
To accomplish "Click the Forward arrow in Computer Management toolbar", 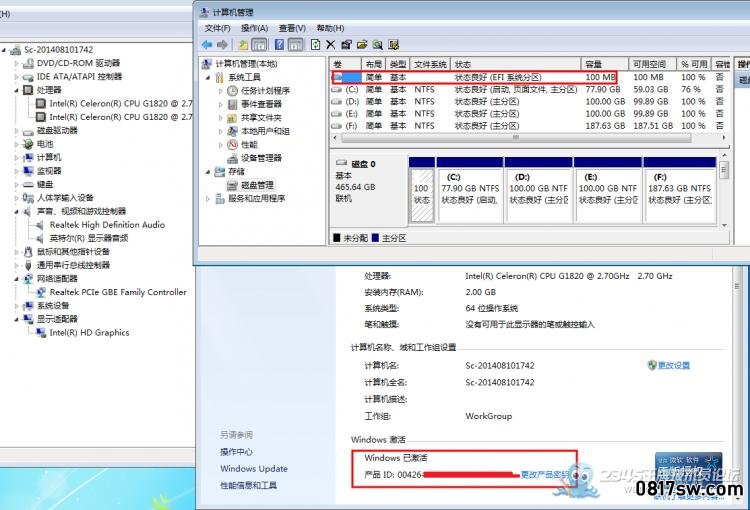I will tap(222, 44).
